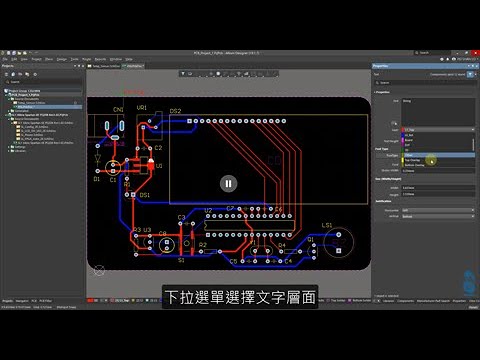The width and height of the screenshot is (480, 360).
Task: Click the Height value field in Properties
Action: (438, 194)
